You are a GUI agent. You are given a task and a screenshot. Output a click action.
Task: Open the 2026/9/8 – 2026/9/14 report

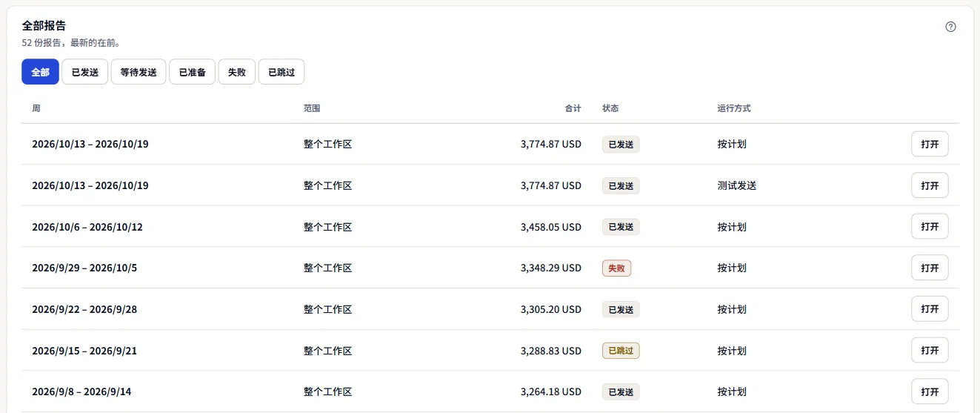(930, 391)
